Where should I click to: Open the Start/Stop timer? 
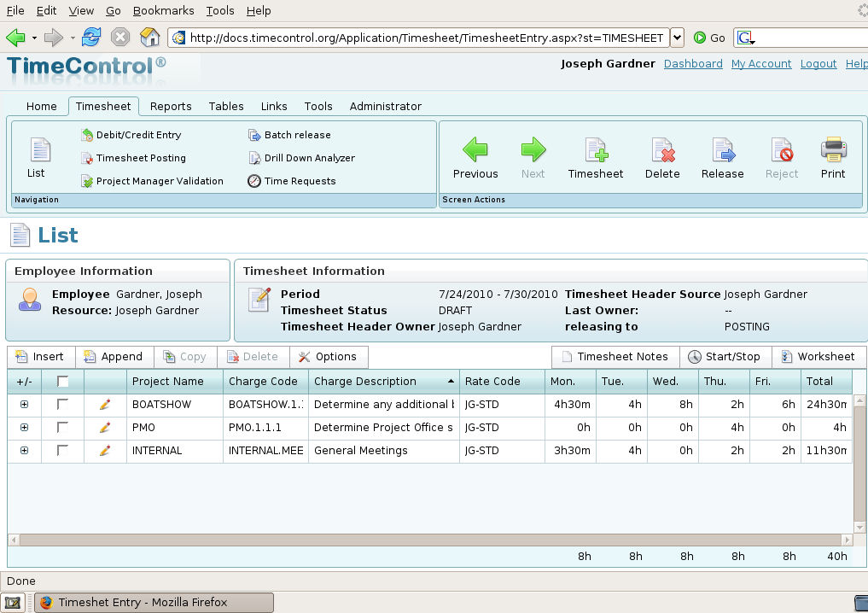pyautogui.click(x=725, y=357)
